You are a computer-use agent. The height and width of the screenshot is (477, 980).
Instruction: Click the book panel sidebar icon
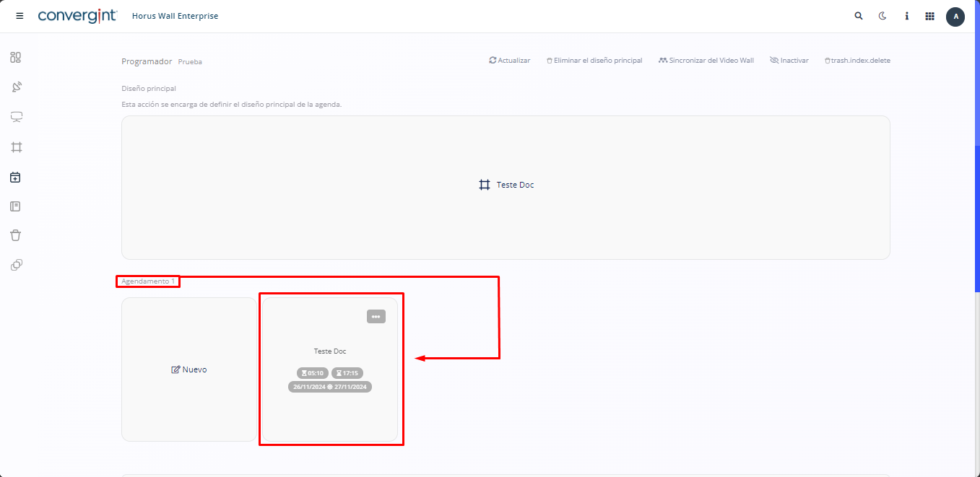(16, 206)
